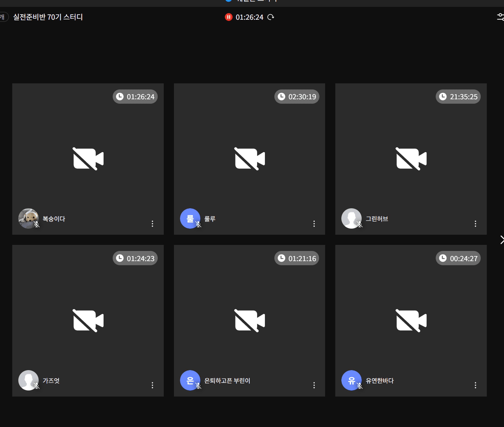Image resolution: width=504 pixels, height=427 pixels.
Task: Open more options for 가즈엇
Action: [x=152, y=385]
